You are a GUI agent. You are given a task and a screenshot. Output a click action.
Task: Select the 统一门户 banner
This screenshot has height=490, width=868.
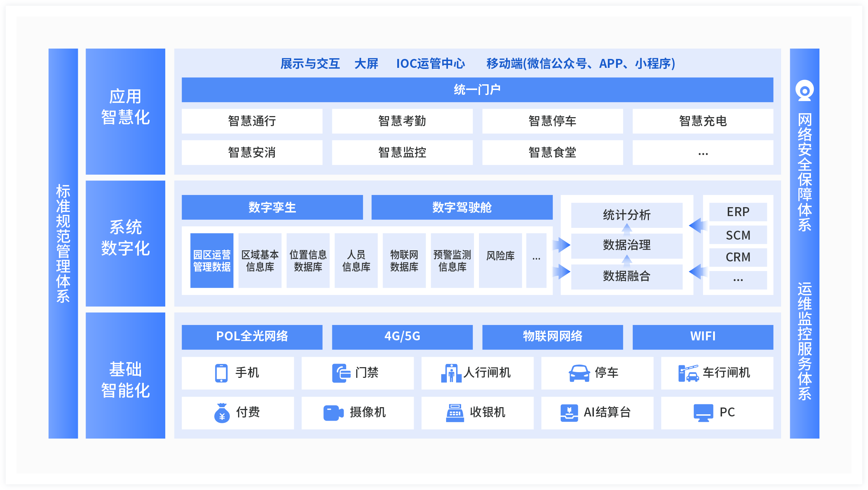point(477,90)
